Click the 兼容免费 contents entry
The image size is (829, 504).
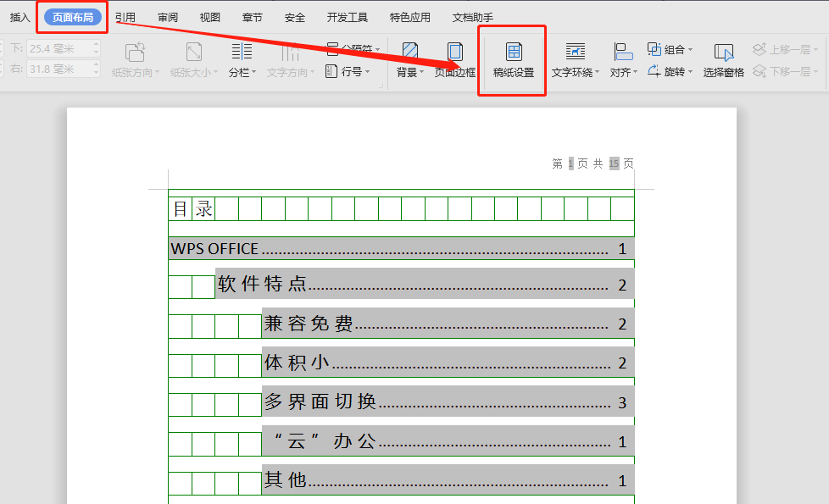pyautogui.click(x=448, y=323)
